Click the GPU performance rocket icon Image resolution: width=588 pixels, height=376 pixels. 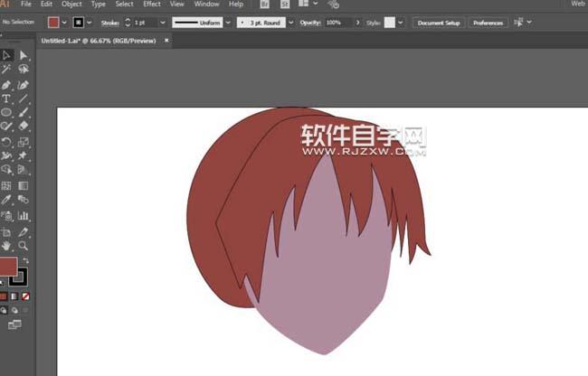[333, 5]
